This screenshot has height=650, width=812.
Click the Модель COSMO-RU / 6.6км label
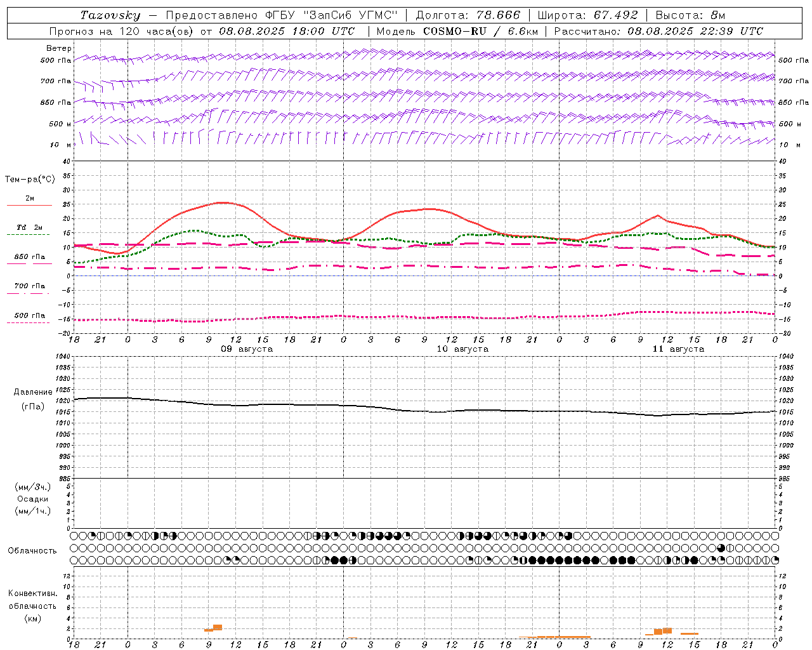pos(457,31)
